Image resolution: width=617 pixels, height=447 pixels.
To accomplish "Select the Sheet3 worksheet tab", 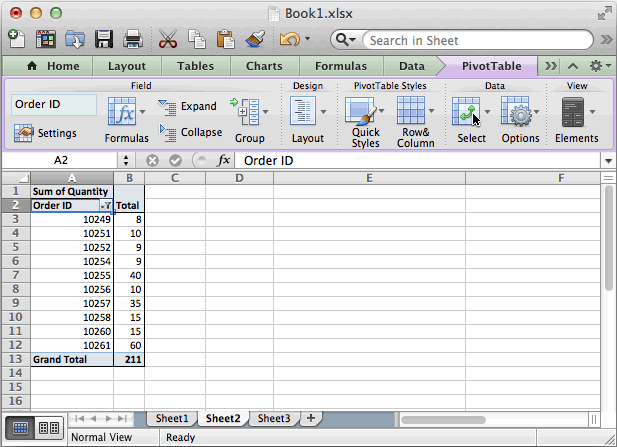I will click(272, 418).
